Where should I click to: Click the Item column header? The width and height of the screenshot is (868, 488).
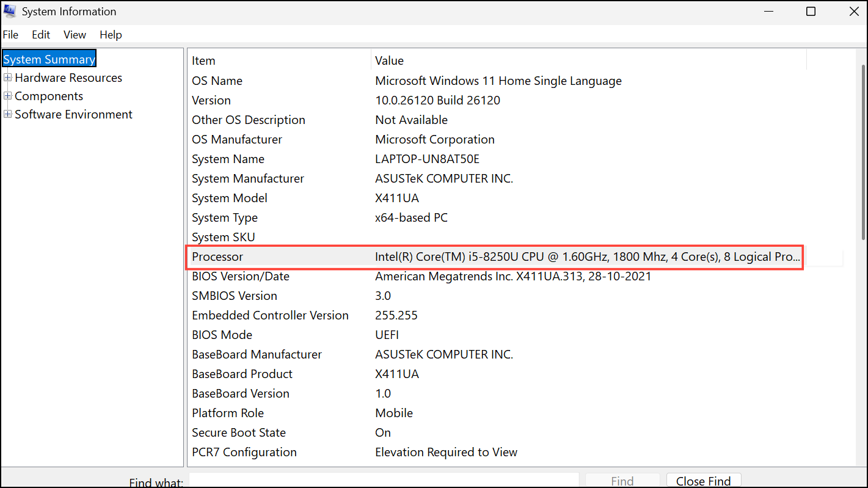(203, 60)
